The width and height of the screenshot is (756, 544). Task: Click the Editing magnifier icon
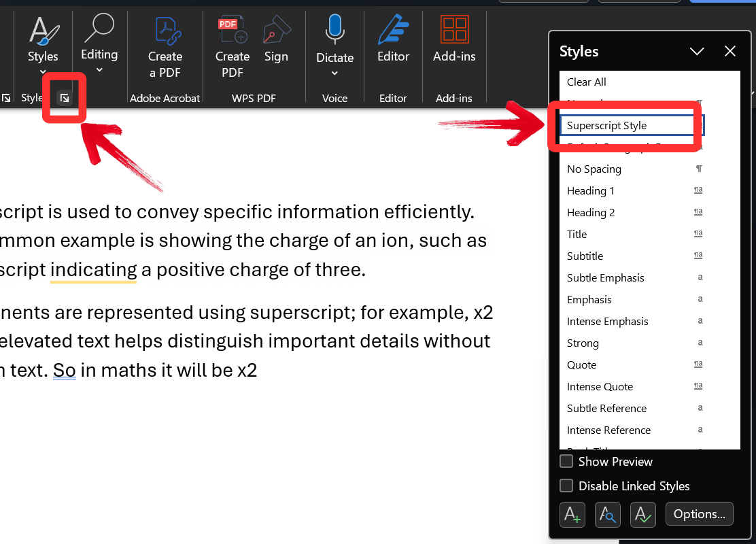click(99, 31)
